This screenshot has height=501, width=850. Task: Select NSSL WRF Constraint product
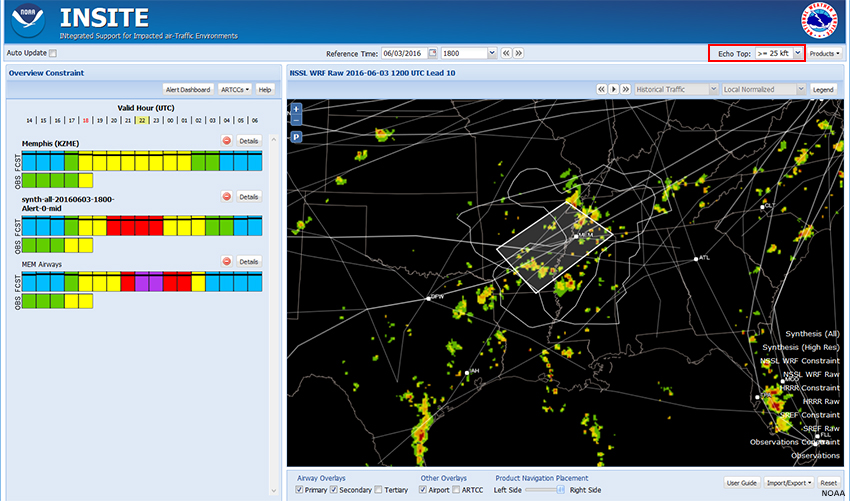800,361
